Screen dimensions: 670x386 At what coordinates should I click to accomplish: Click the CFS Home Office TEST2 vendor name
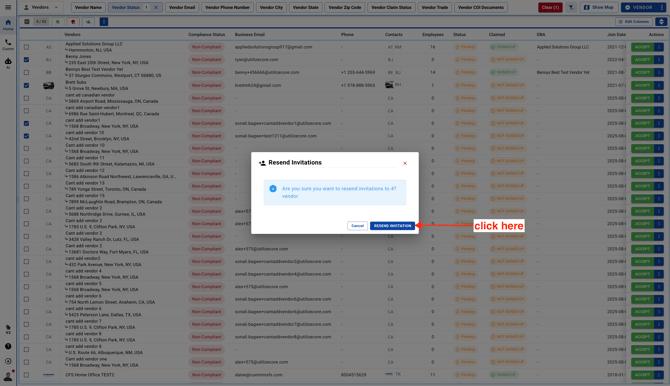[x=90, y=375]
